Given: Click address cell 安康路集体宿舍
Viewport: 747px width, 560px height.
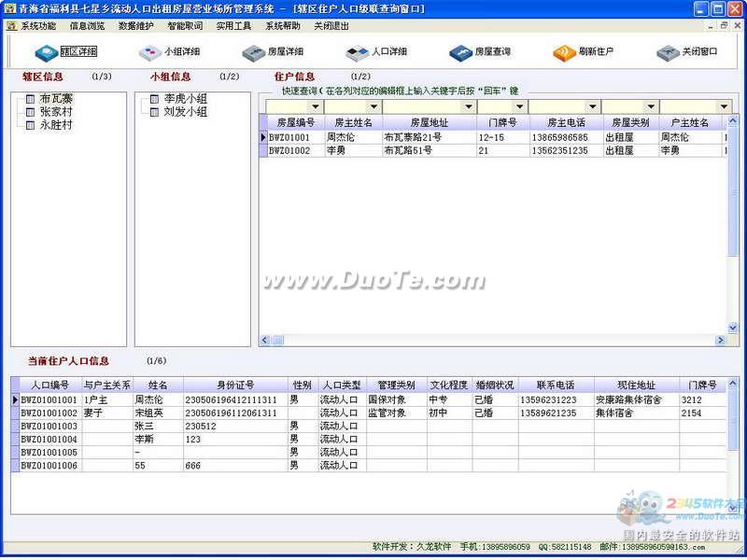Looking at the screenshot, I should [x=637, y=399].
